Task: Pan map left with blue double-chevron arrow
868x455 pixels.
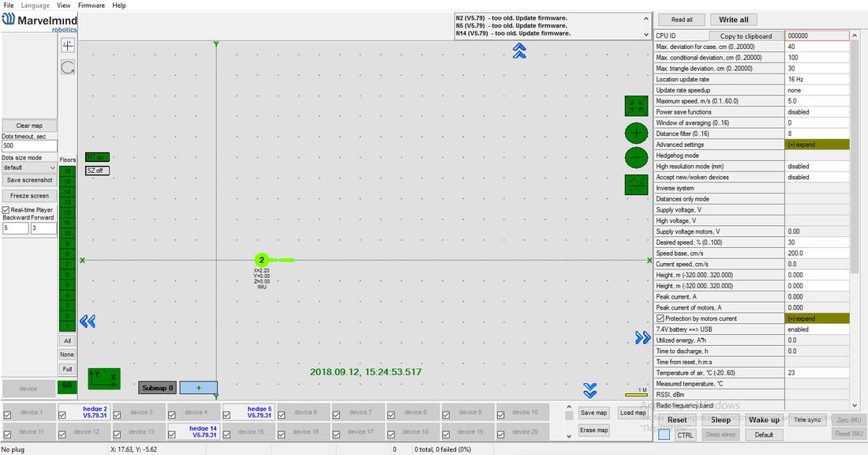Action: 88,321
